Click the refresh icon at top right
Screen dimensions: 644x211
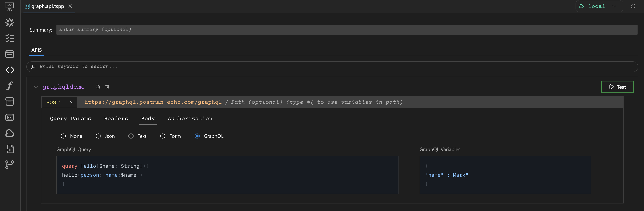click(x=633, y=6)
